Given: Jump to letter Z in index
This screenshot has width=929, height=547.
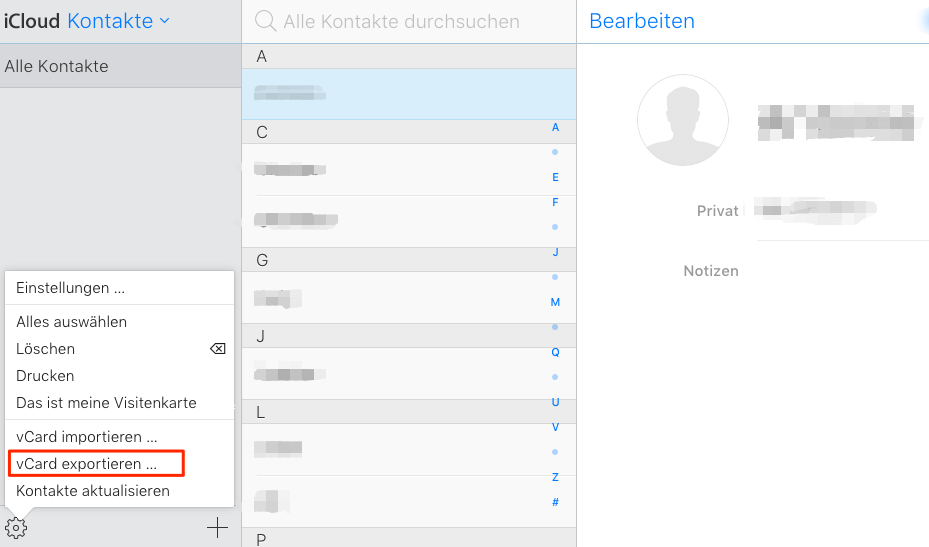Looking at the screenshot, I should pyautogui.click(x=555, y=477).
